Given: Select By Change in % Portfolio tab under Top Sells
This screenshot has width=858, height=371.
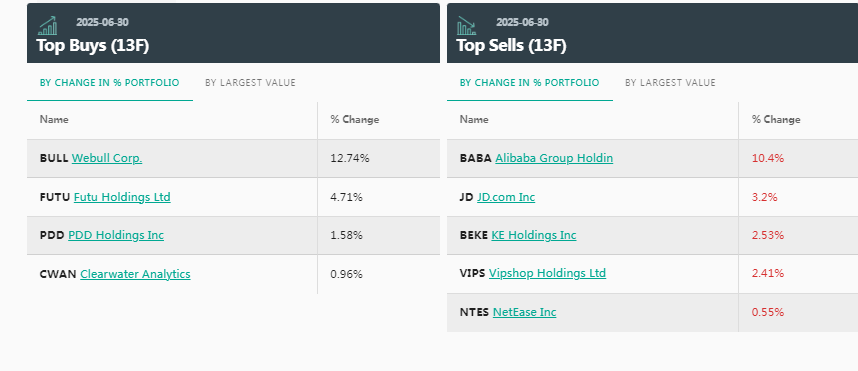Looking at the screenshot, I should point(530,83).
